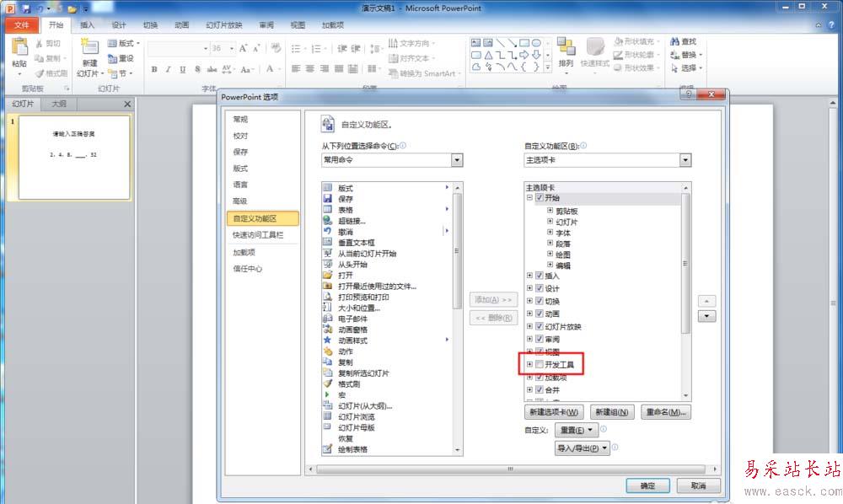The height and width of the screenshot is (504, 843).
Task: Click move-down arrow button beside tabs list
Action: point(706,316)
